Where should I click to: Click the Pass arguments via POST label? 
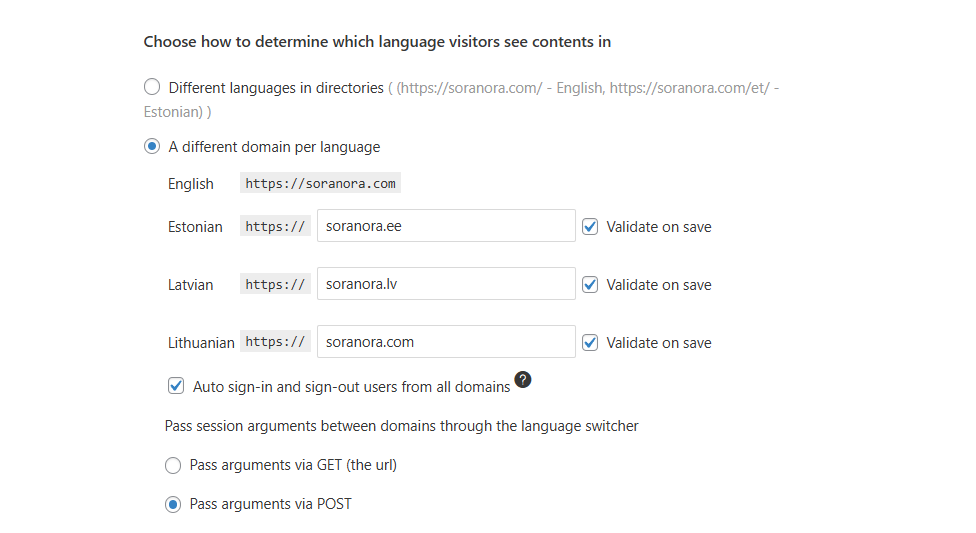coord(270,504)
